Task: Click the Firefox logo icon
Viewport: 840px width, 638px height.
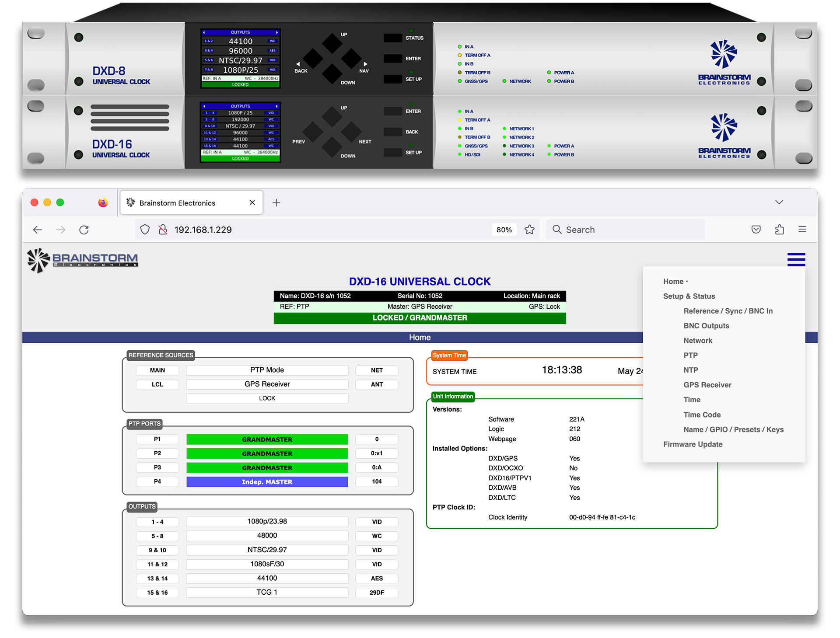Action: [x=103, y=202]
